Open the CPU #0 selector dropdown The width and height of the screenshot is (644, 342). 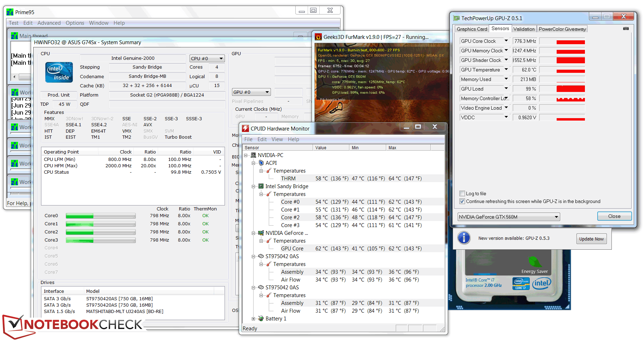207,58
